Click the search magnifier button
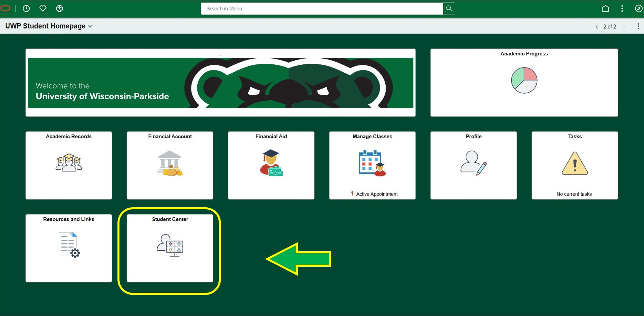This screenshot has width=644, height=316. coord(449,8)
